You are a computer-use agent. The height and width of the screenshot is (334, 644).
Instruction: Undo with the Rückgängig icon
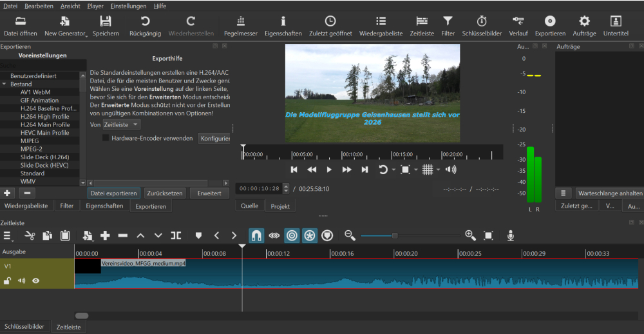(145, 26)
